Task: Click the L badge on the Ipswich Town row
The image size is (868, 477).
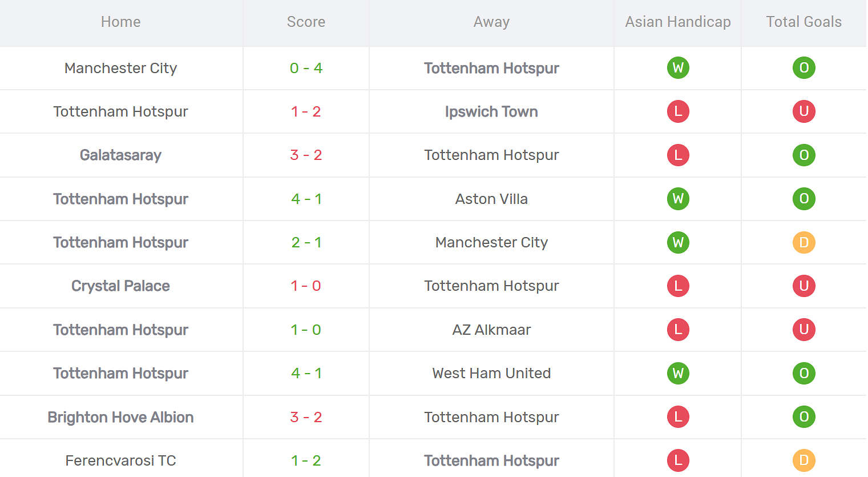Action: tap(678, 111)
